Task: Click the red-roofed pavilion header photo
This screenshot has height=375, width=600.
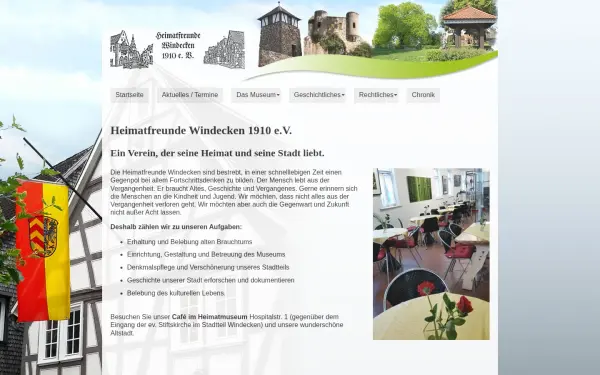Action: pyautogui.click(x=470, y=28)
